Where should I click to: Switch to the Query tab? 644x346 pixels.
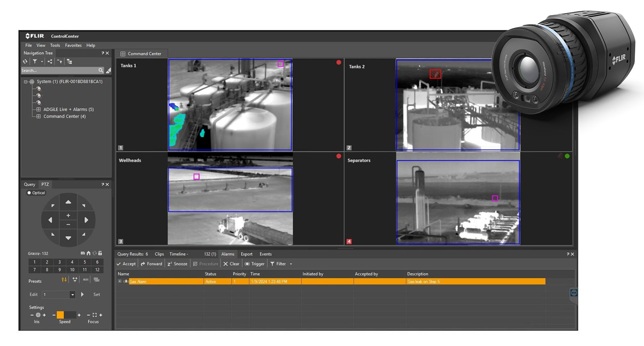point(30,184)
